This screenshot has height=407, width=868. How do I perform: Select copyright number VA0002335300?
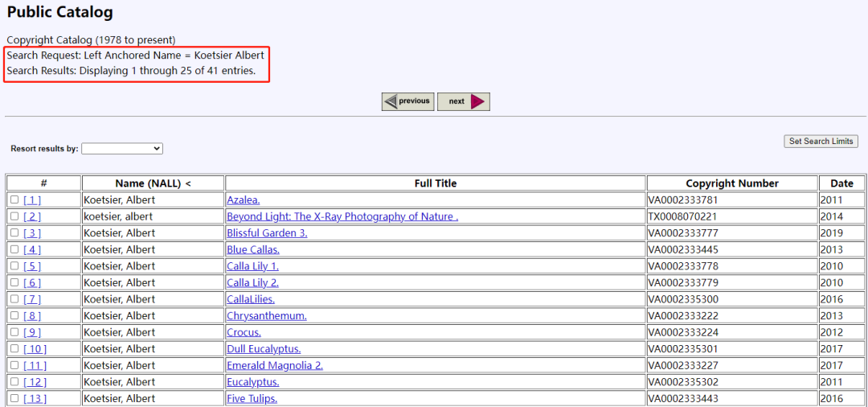(683, 299)
